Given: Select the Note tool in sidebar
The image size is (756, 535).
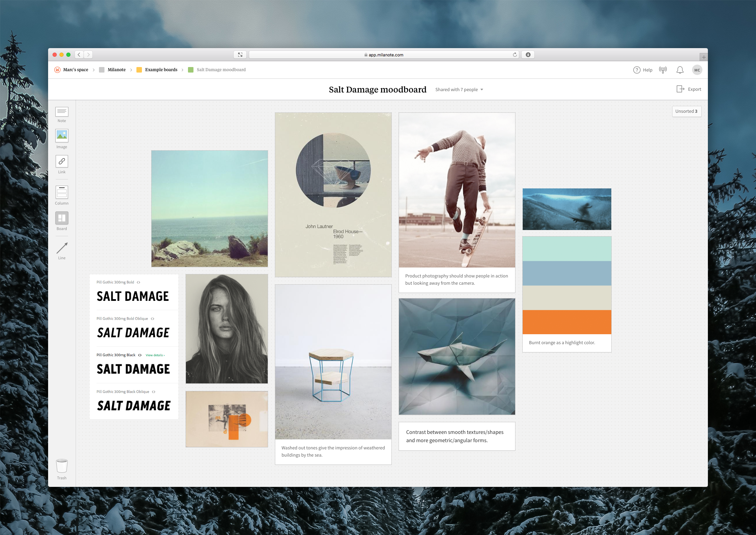Looking at the screenshot, I should click(x=62, y=111).
